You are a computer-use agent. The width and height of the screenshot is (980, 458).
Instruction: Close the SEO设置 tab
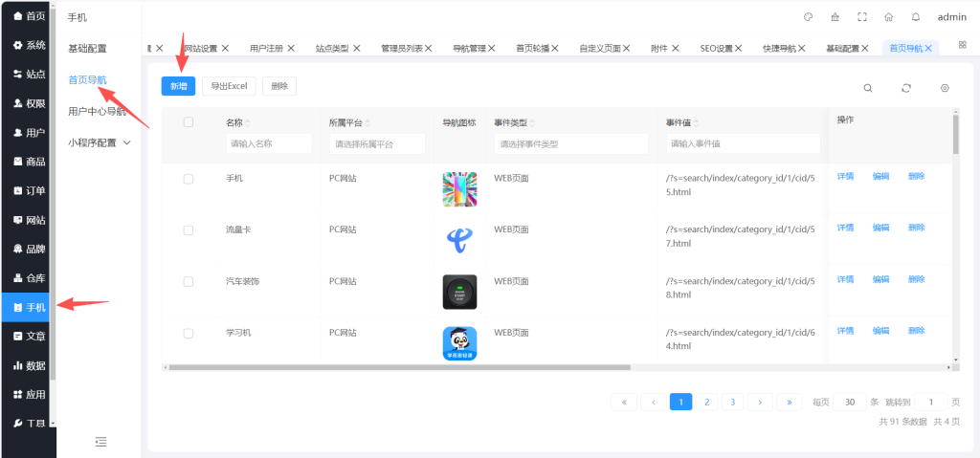coord(738,48)
